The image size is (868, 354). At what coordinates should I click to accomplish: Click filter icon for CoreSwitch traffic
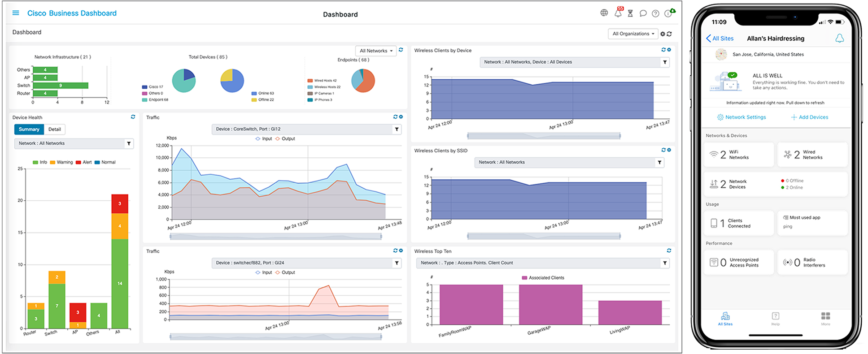[397, 130]
